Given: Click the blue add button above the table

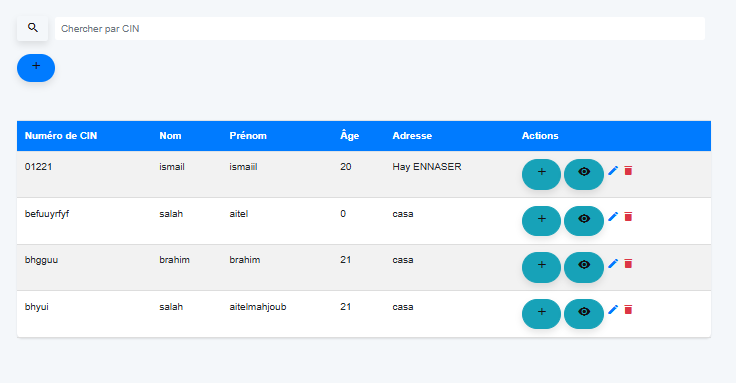Looking at the screenshot, I should [36, 68].
